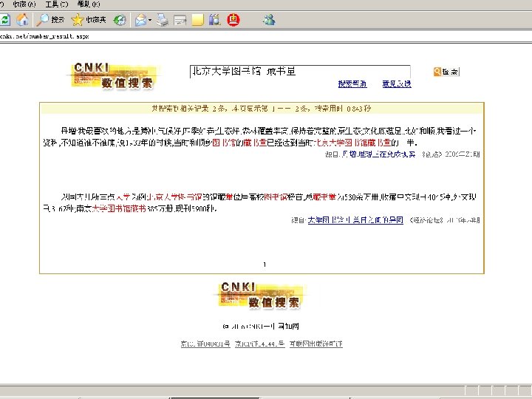Print the page using the printer icon

click(x=162, y=20)
